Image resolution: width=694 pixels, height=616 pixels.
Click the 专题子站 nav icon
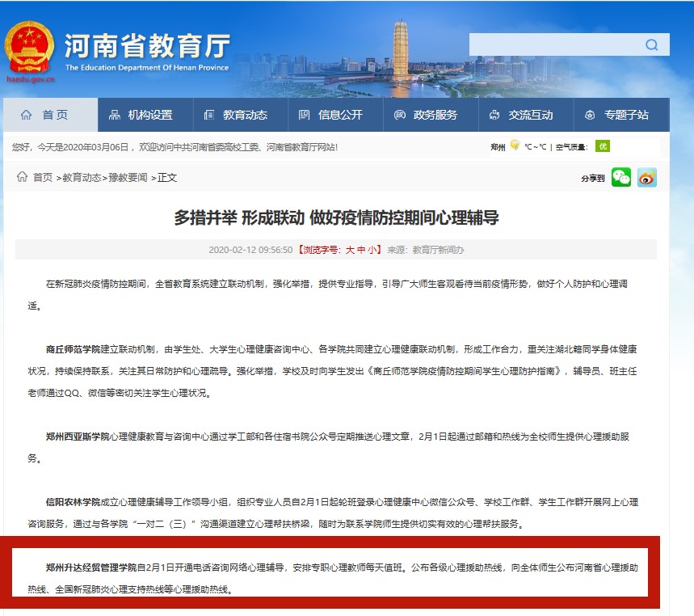[590, 115]
